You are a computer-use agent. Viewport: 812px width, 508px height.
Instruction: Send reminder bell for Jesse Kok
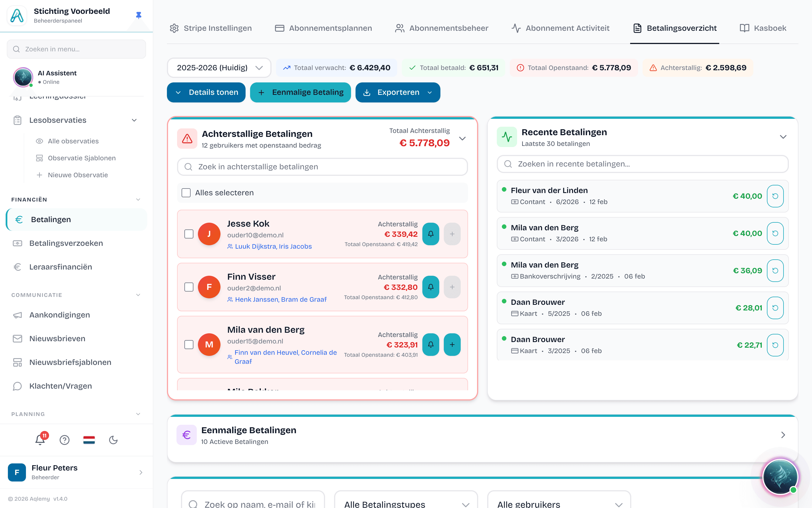(x=431, y=234)
